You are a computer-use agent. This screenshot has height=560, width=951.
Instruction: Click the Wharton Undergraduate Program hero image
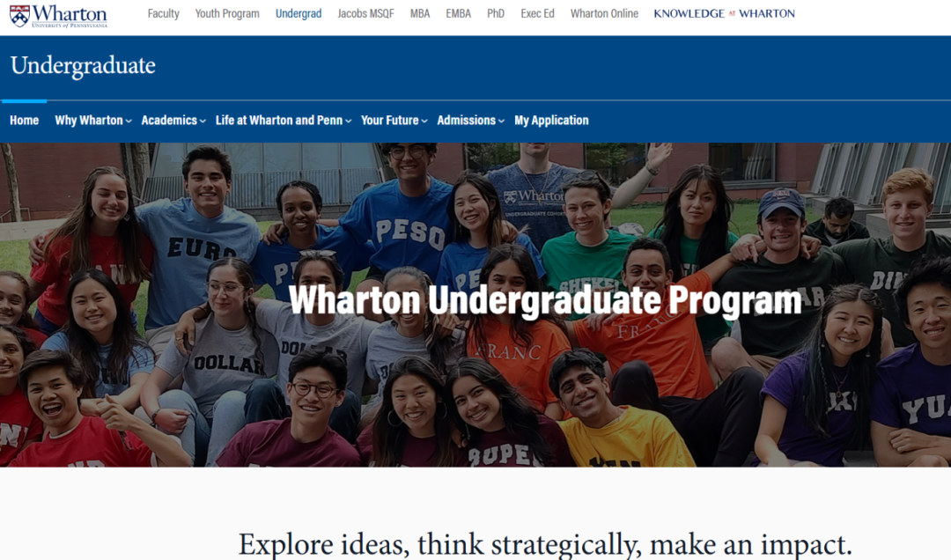click(475, 305)
